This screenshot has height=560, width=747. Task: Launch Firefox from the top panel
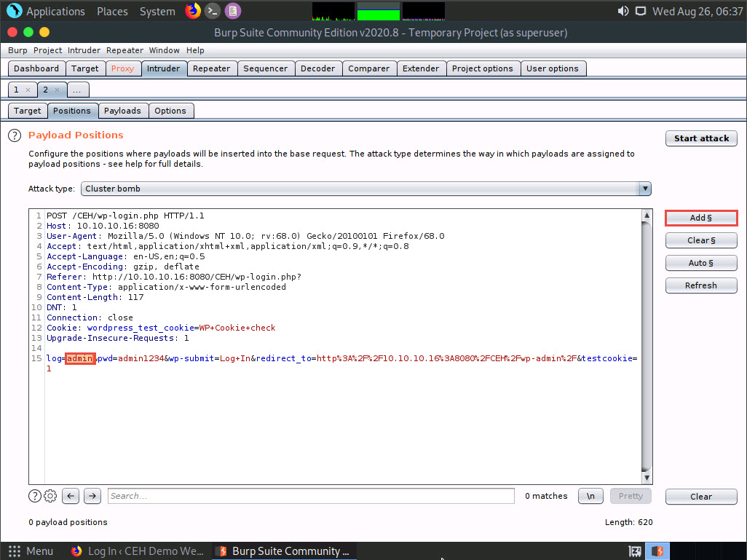(x=192, y=11)
